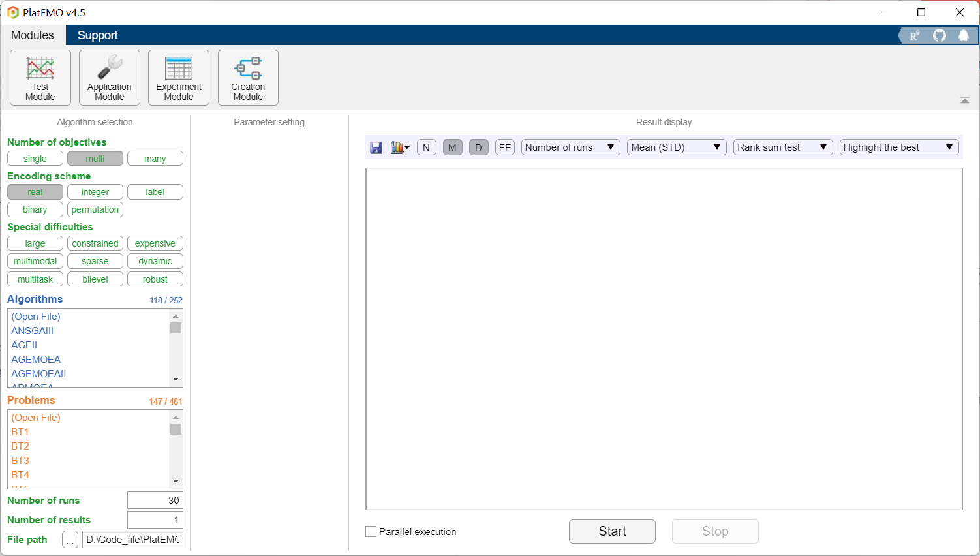Open the Rank sum test dropdown

click(783, 147)
